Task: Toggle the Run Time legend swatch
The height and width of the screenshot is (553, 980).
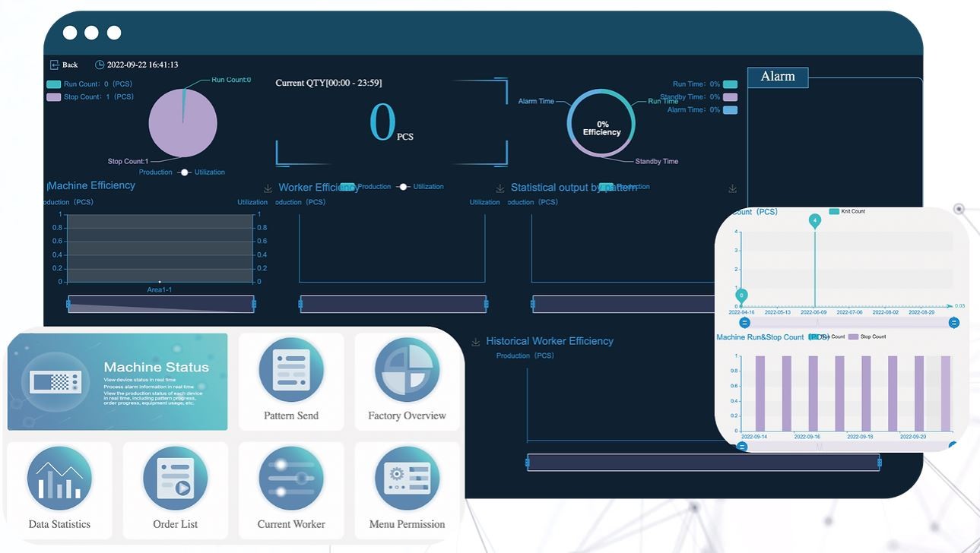Action: click(730, 84)
